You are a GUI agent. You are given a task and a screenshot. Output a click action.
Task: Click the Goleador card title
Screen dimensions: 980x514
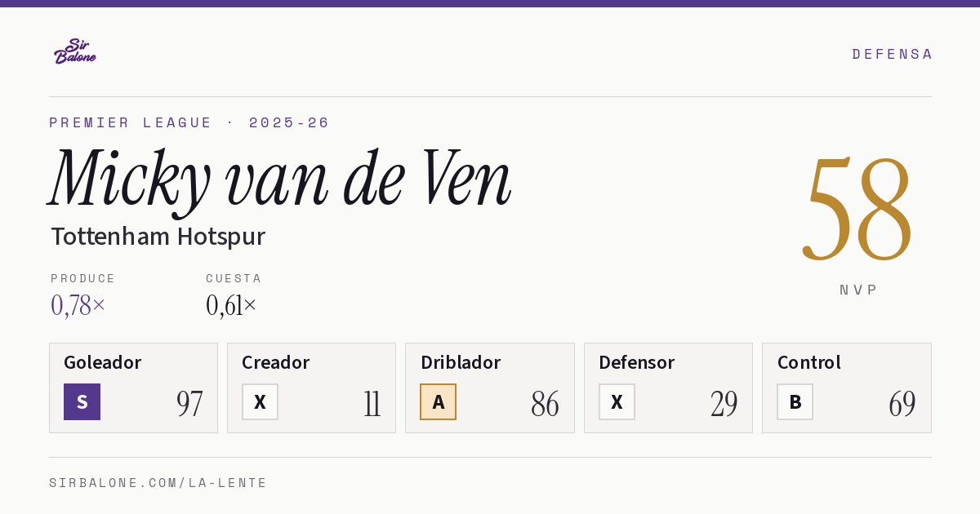[x=103, y=362]
